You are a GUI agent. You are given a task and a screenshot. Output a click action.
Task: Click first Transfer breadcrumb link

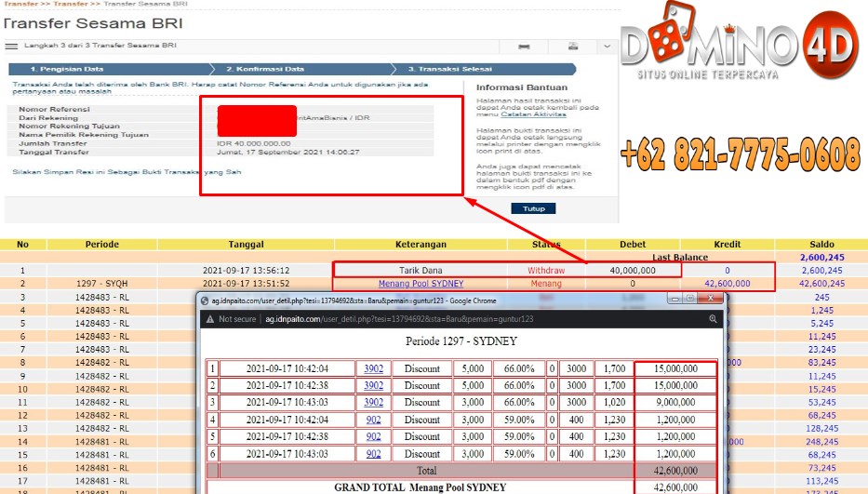pos(20,4)
